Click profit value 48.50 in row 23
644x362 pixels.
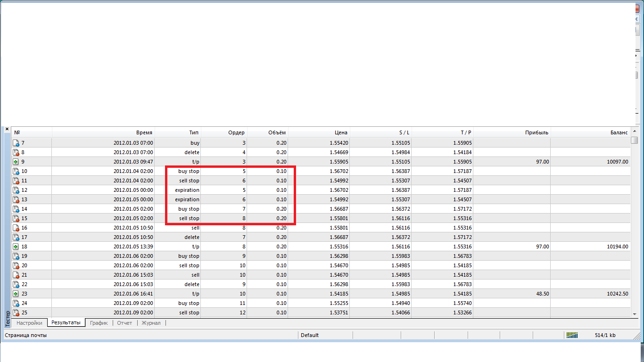point(542,294)
